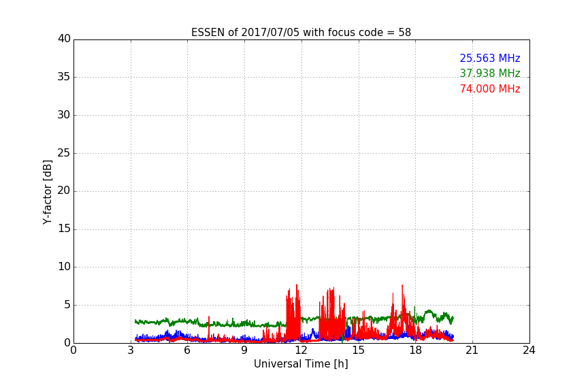Click the 'Universal Time [h]' axis label

(x=301, y=364)
